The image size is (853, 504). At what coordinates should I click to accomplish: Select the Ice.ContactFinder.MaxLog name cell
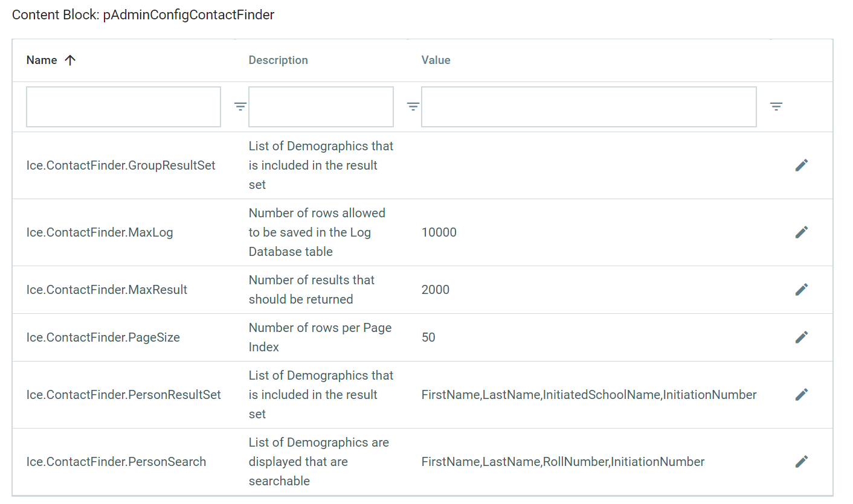point(100,232)
